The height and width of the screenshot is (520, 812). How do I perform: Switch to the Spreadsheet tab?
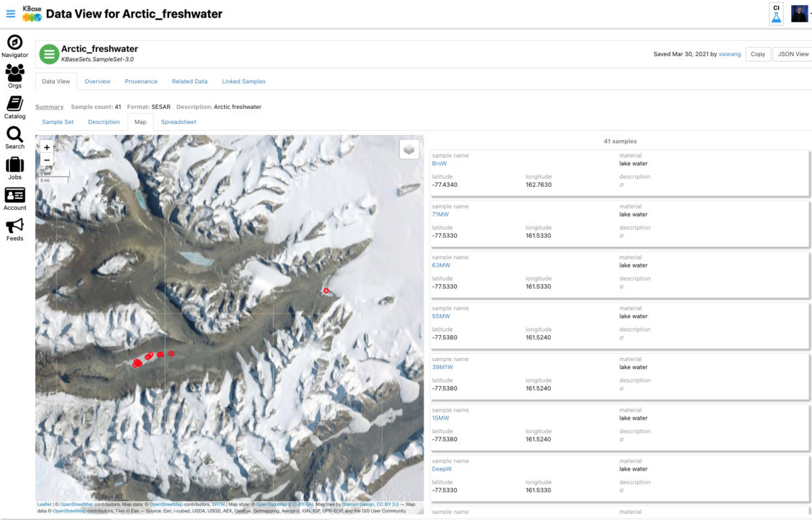tap(179, 122)
